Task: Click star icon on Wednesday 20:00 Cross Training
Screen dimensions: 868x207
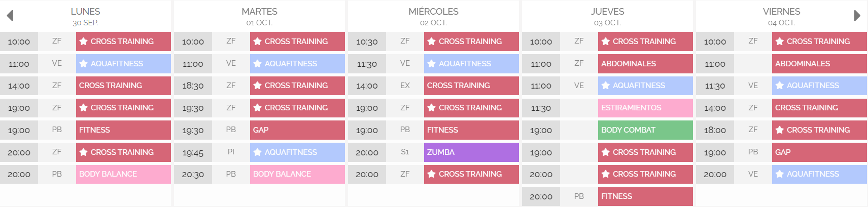Action: (432, 174)
